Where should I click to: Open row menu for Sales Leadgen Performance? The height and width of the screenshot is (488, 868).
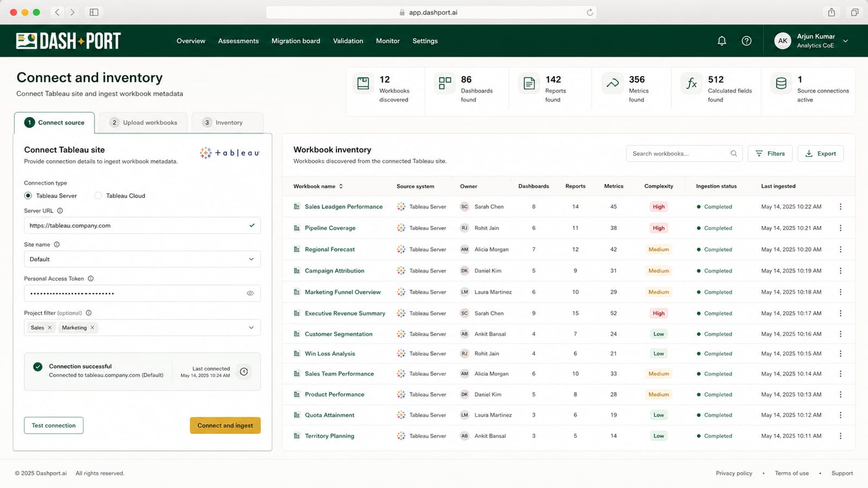click(840, 207)
